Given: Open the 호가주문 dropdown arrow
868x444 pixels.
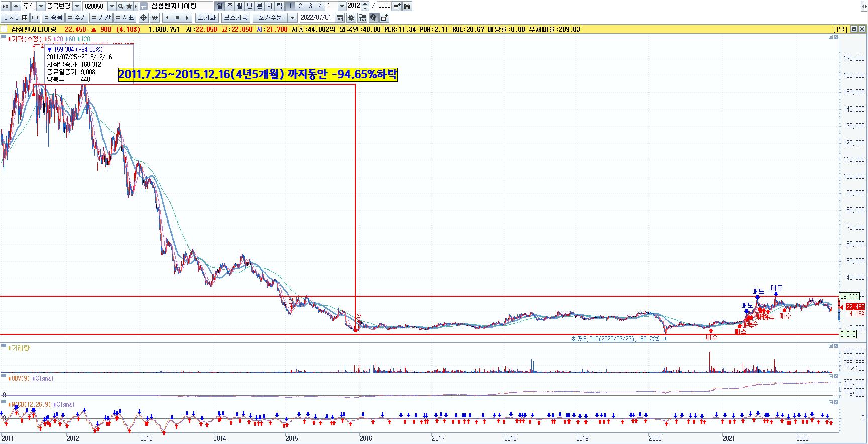Looking at the screenshot, I should (x=293, y=18).
